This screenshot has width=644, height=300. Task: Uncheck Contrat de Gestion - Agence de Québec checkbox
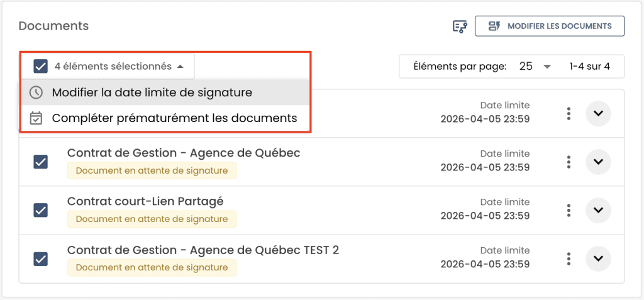click(x=41, y=162)
